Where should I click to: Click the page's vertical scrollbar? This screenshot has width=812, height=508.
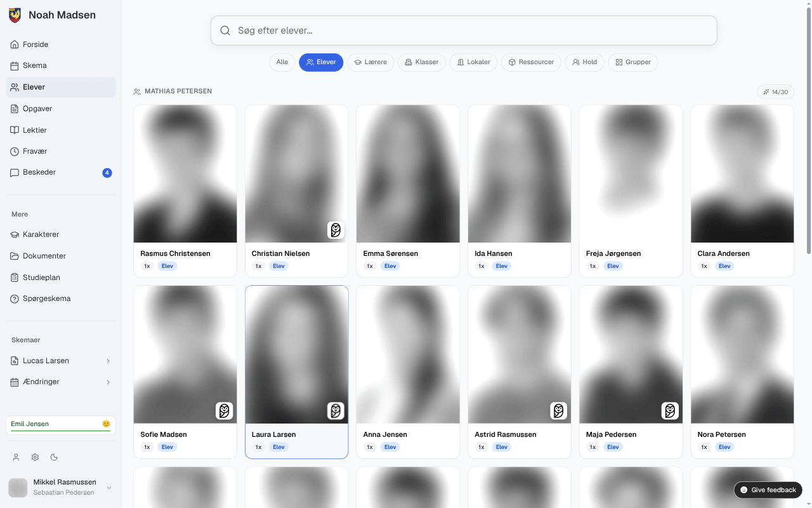[x=808, y=130]
